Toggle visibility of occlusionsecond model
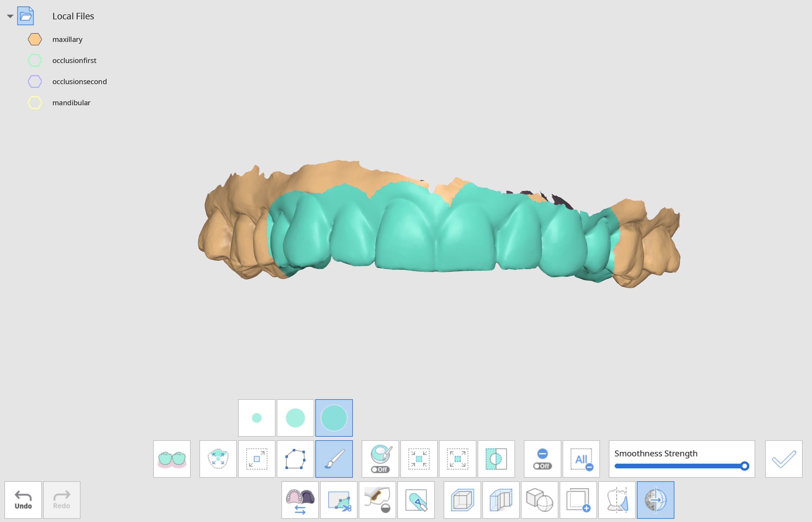Screen dimensions: 812x522 (x=35, y=81)
